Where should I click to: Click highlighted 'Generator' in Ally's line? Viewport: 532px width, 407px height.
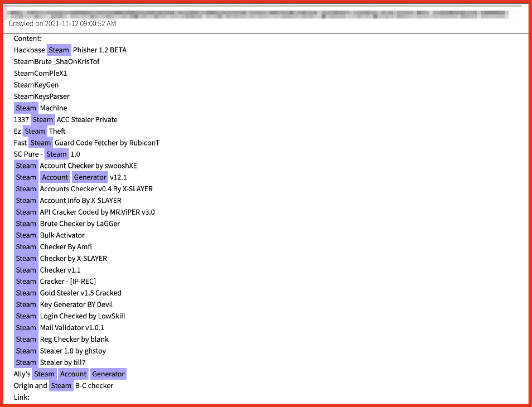[108, 374]
